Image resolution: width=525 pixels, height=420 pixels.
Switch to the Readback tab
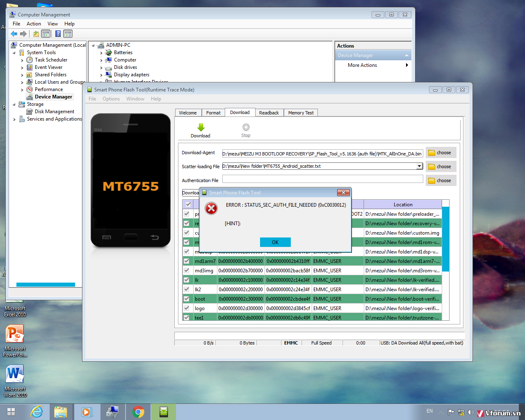[x=269, y=113]
